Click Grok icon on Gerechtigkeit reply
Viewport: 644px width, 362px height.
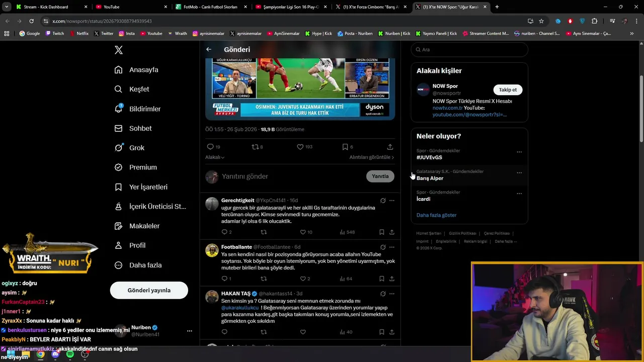(383, 201)
